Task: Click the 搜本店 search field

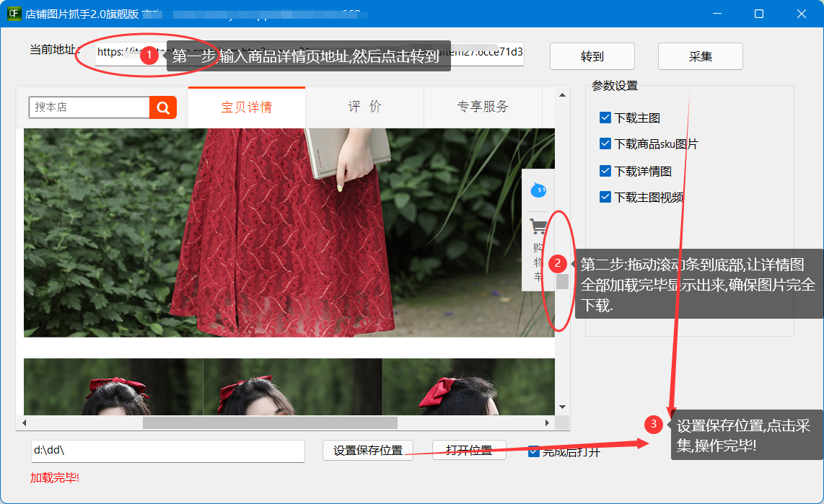Action: [x=89, y=107]
